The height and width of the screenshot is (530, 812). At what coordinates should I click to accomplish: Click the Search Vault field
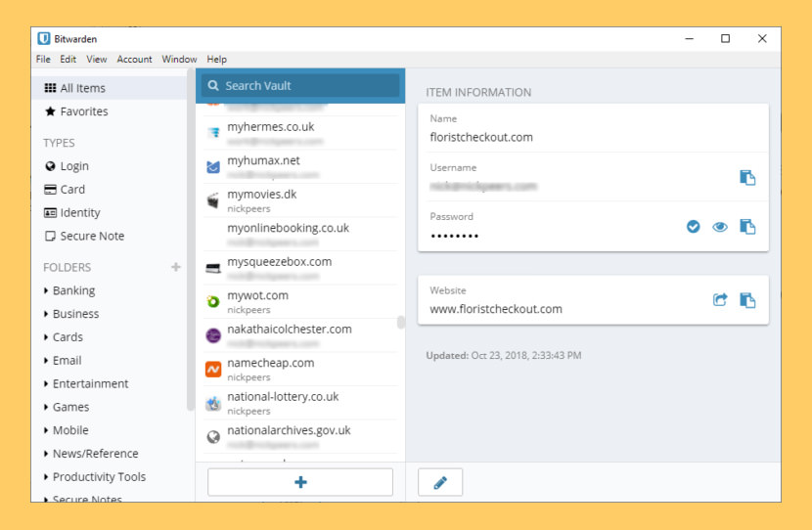tap(300, 85)
